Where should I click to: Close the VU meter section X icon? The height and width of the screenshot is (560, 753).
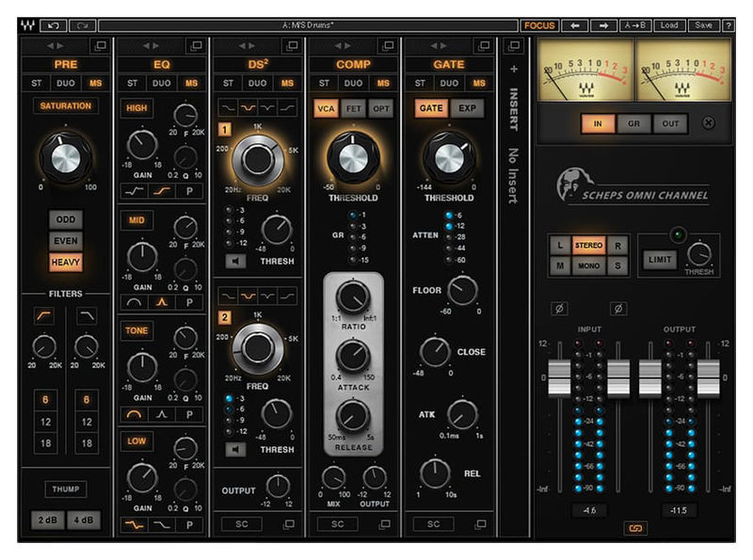coord(709,123)
